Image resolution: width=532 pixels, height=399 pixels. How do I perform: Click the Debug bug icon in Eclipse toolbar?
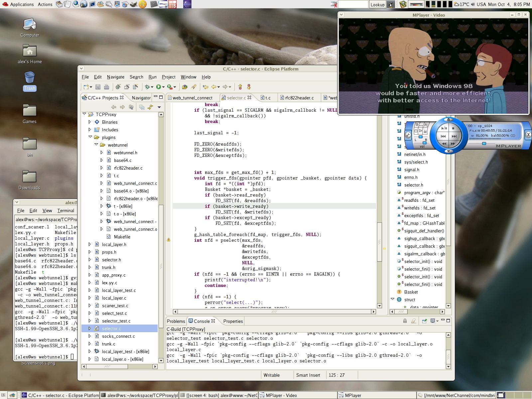pos(147,87)
